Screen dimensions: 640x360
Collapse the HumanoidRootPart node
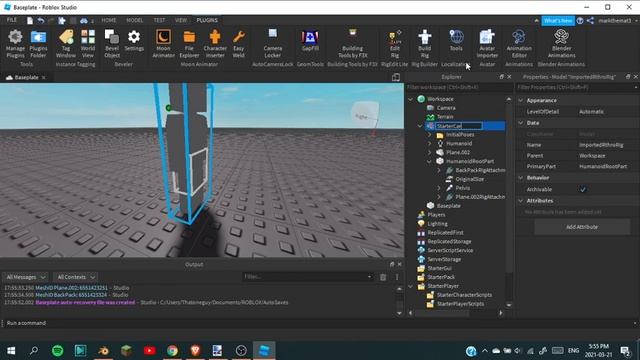429,162
